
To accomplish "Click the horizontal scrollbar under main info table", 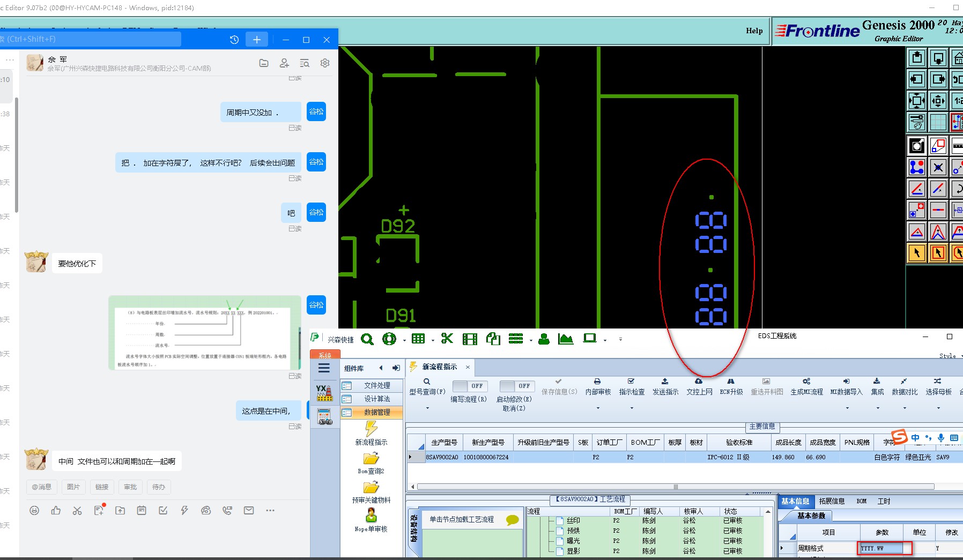I will click(676, 487).
